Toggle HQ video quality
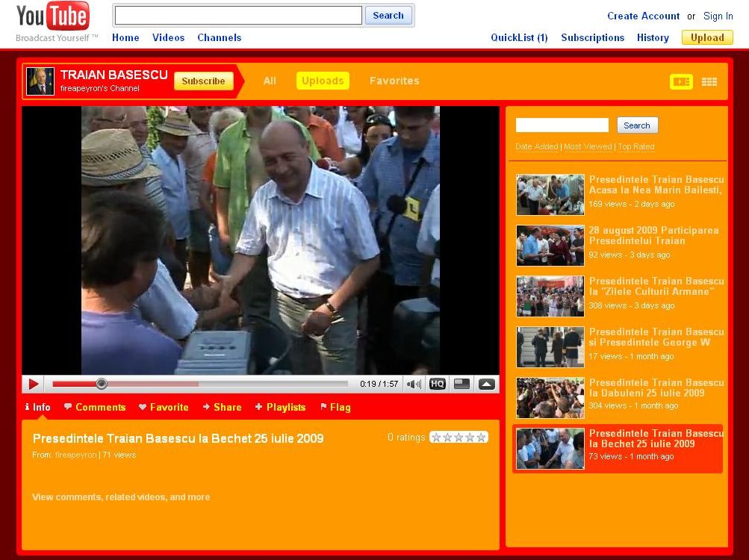 [x=438, y=384]
